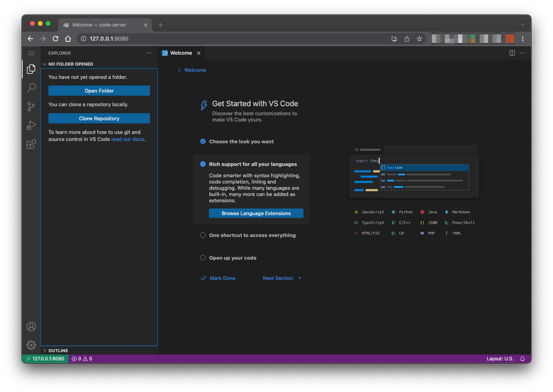This screenshot has height=392, width=553.
Task: Go back via Welcome breadcrumb link
Action: tap(192, 70)
